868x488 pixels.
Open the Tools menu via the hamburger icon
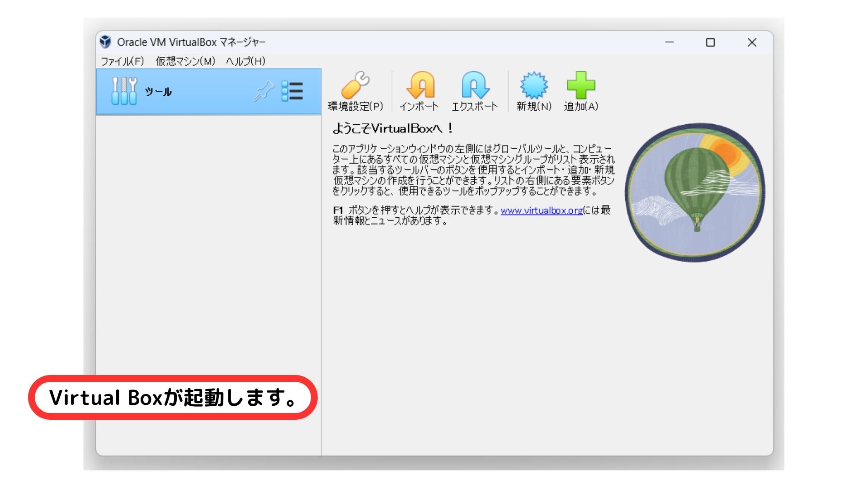click(293, 91)
